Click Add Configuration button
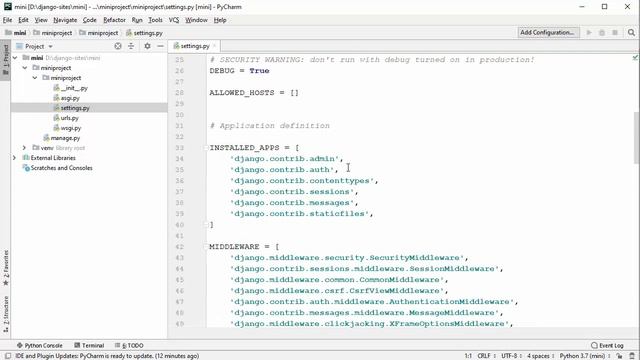This screenshot has width=640, height=360. (x=548, y=33)
